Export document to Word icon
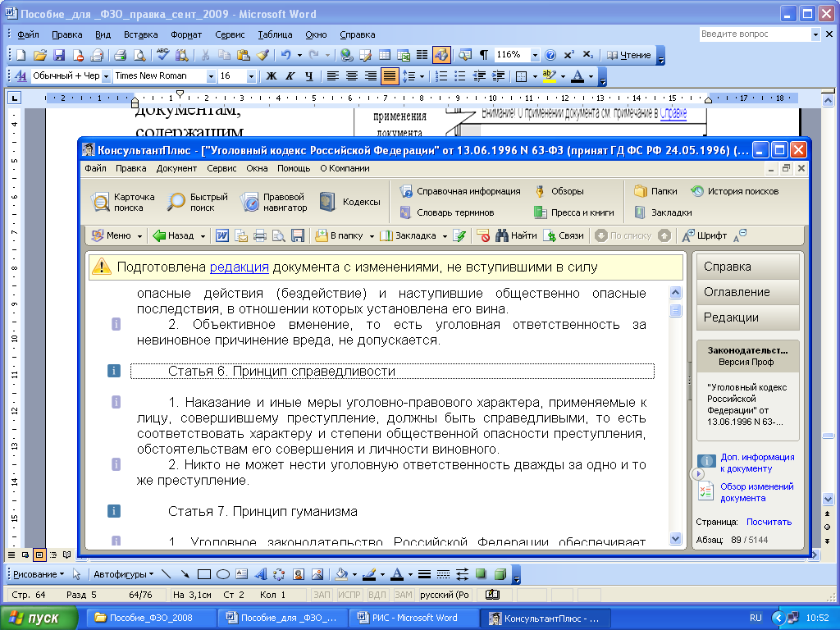The width and height of the screenshot is (840, 630). pos(222,235)
